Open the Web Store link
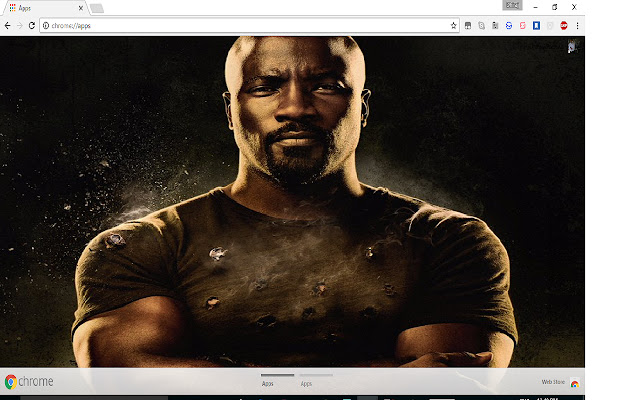 553,382
